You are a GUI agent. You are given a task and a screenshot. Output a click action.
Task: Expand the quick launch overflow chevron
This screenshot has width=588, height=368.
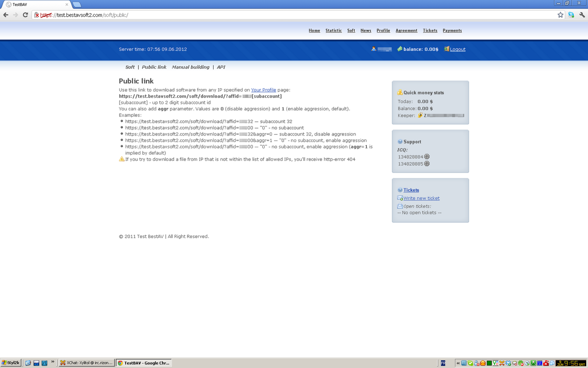(x=53, y=362)
